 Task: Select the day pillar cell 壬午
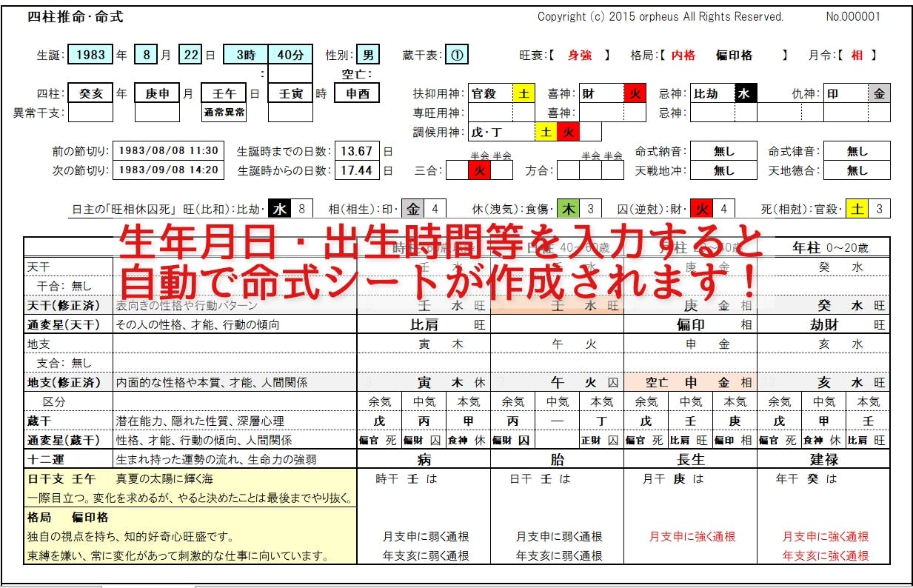point(224,94)
